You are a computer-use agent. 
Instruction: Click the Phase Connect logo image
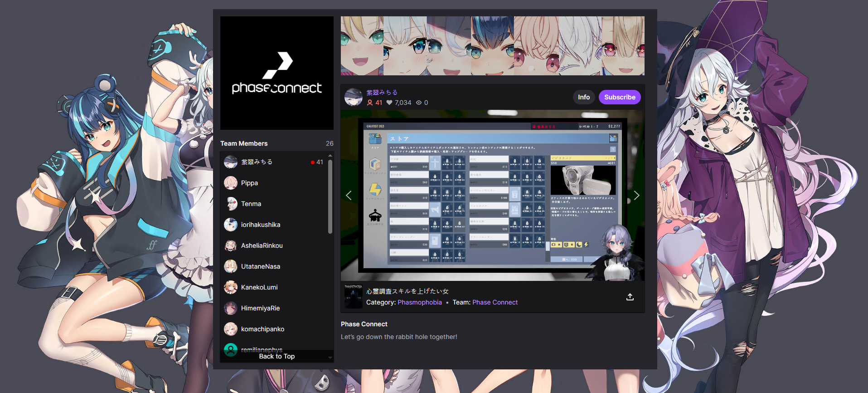click(277, 73)
